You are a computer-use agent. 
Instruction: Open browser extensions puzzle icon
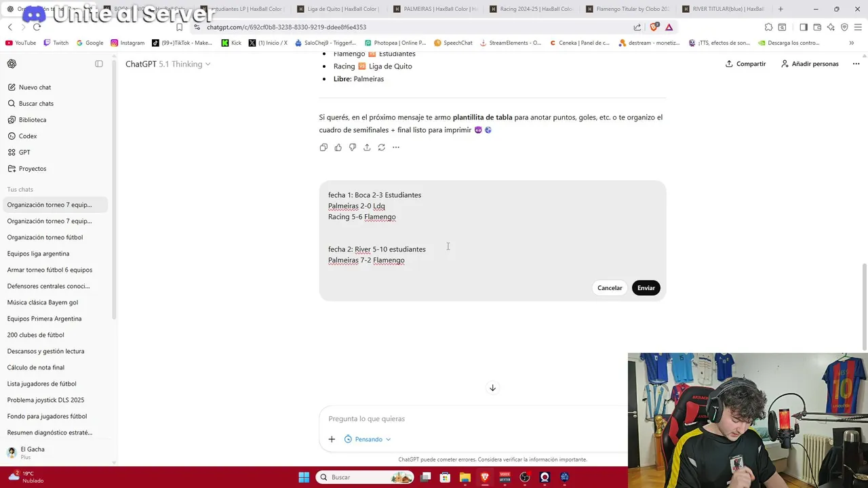tap(768, 27)
